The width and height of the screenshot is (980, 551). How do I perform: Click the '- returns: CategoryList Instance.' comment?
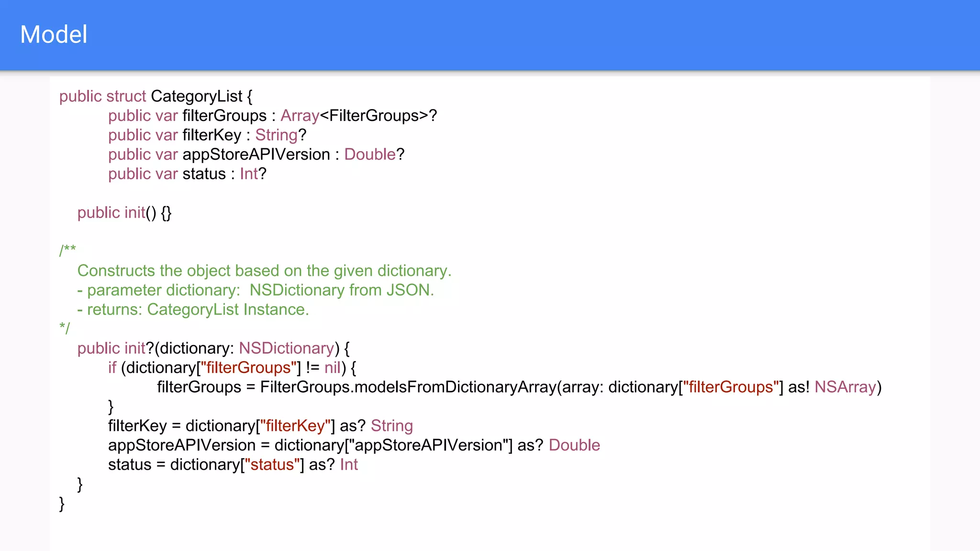coord(193,309)
